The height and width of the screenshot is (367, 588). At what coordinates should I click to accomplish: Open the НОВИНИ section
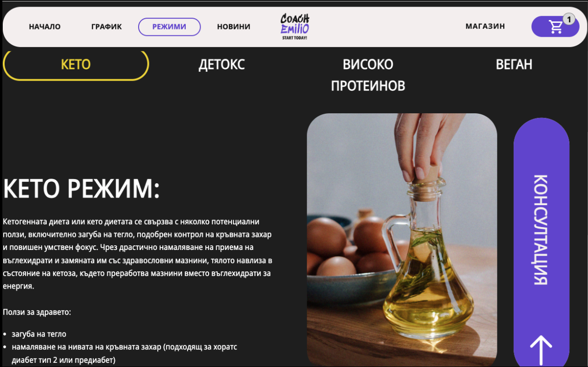[233, 27]
